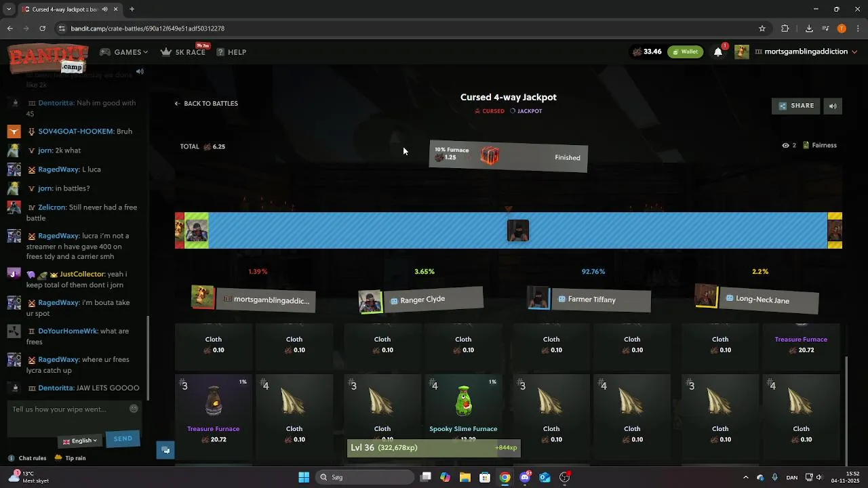Image resolution: width=868 pixels, height=488 pixels.
Task: Click the address bar URL
Action: point(147,28)
